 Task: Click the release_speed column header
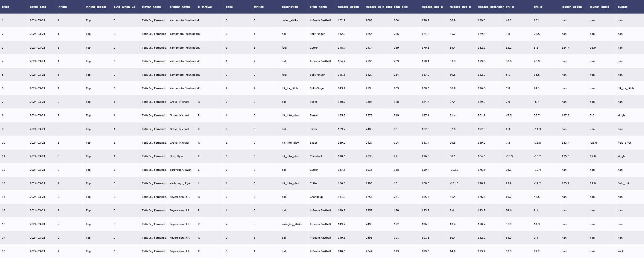pyautogui.click(x=348, y=7)
